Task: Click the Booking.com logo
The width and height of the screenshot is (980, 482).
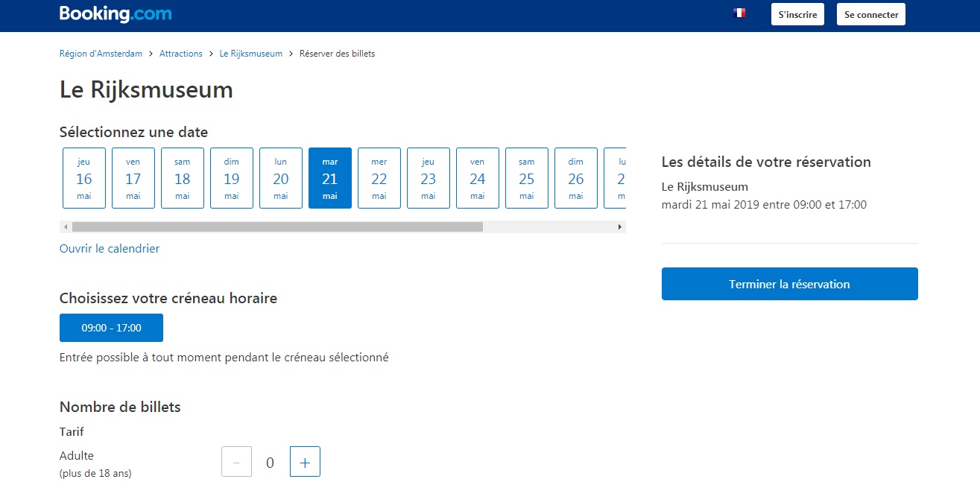Action: [116, 13]
